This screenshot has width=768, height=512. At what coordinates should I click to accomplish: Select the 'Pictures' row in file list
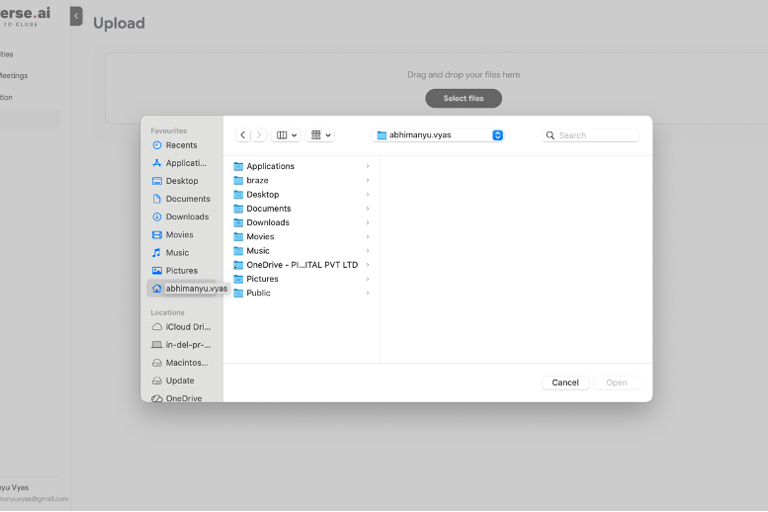tap(302, 279)
